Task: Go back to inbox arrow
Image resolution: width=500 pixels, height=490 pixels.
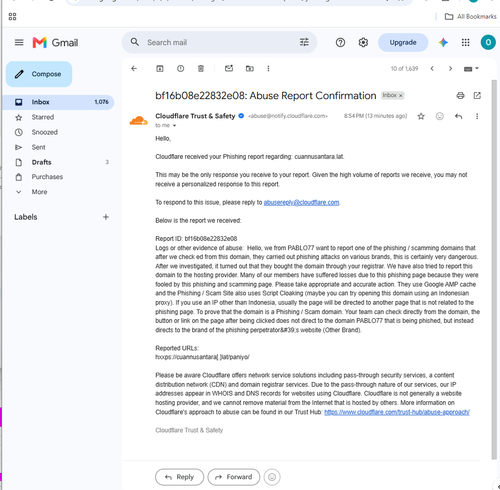Action: 134,68
